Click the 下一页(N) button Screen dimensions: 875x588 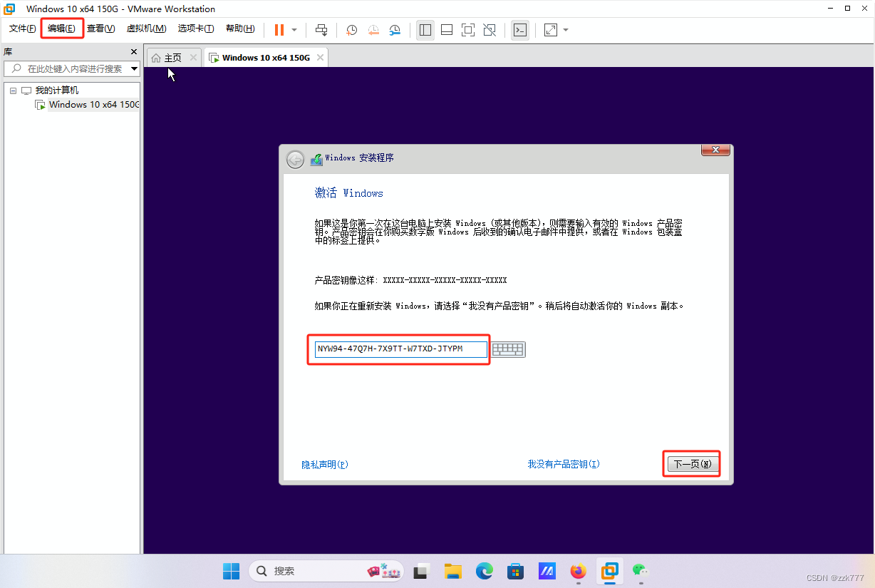693,464
